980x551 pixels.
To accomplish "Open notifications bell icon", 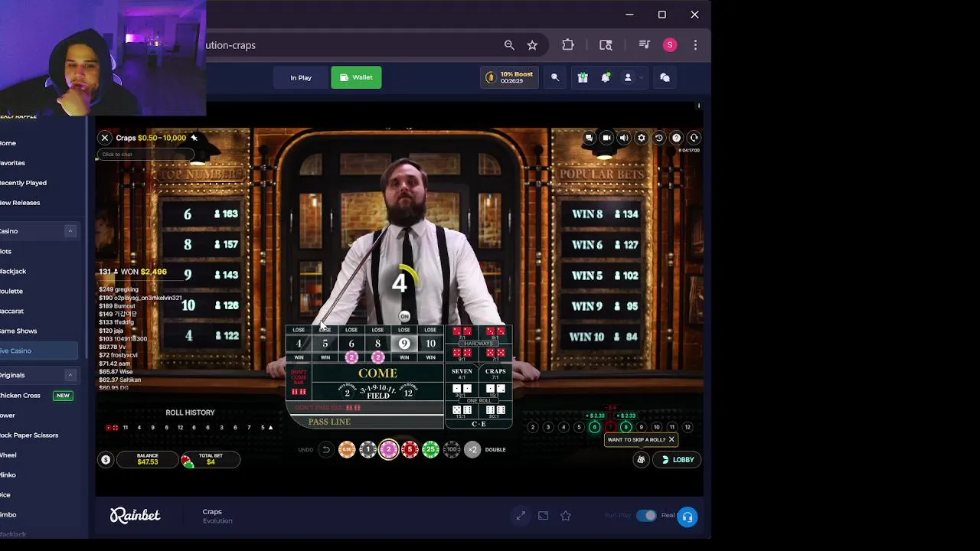I will [606, 77].
